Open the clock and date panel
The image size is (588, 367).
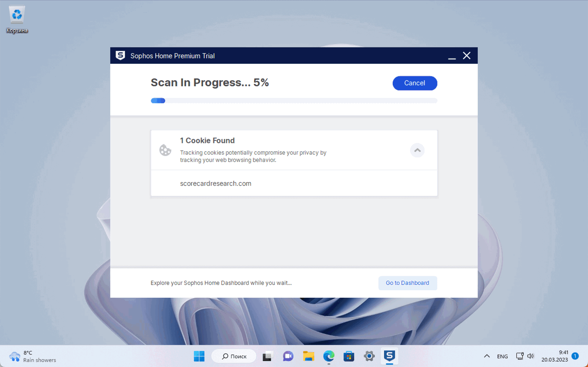click(555, 356)
